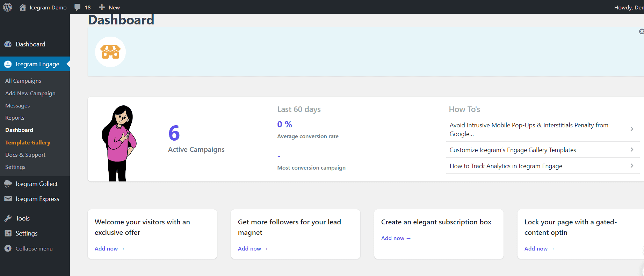Click Add now under exclusive offer
This screenshot has width=644, height=276.
pyautogui.click(x=109, y=249)
